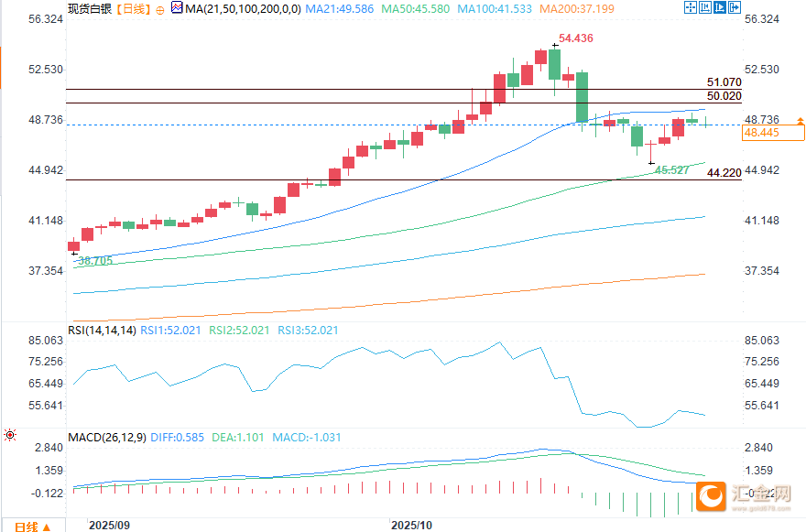Open the MA indicator chart icon
Viewport: 806px width, 532px height.
tap(177, 7)
